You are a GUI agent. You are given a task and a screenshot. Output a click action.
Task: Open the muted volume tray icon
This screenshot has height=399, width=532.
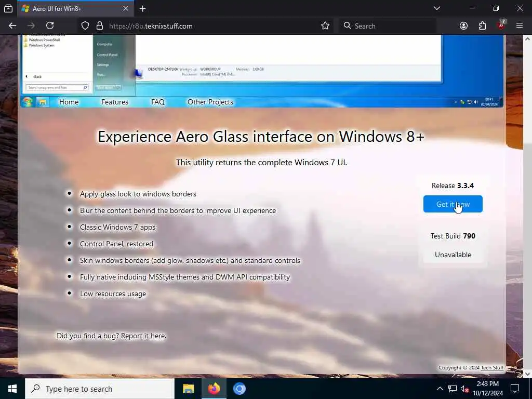click(x=464, y=389)
